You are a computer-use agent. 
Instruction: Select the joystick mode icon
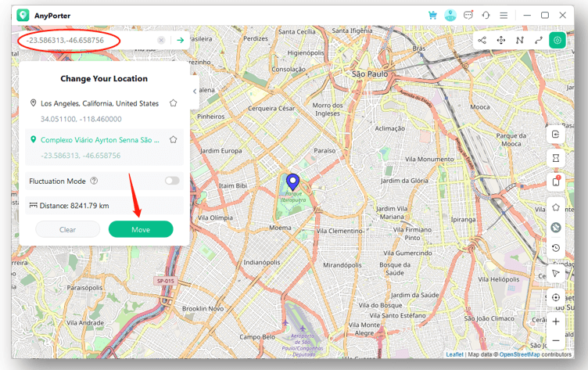pyautogui.click(x=501, y=40)
